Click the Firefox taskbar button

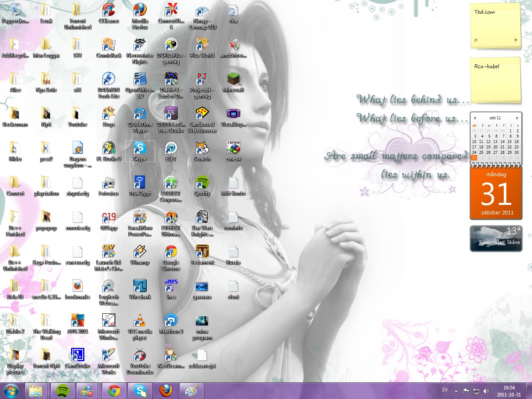[x=166, y=391]
